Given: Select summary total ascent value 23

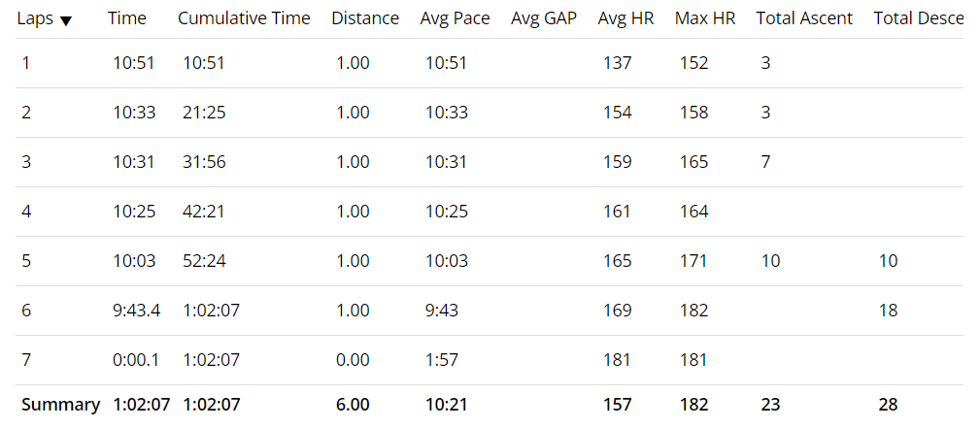Looking at the screenshot, I should 769,405.
